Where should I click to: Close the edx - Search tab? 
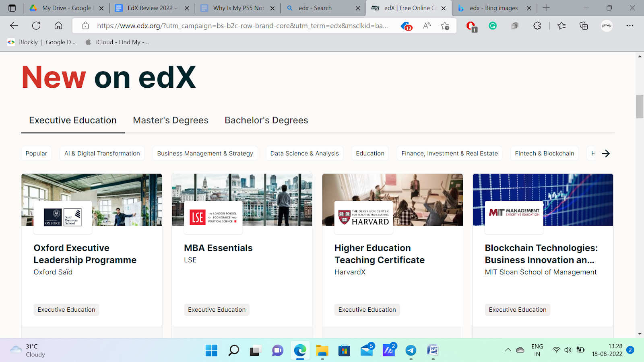pyautogui.click(x=358, y=8)
